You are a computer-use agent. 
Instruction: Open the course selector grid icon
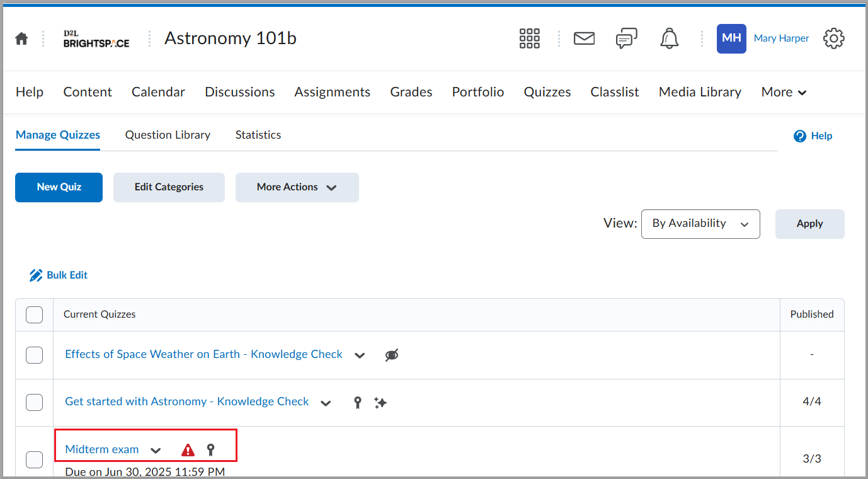(529, 38)
